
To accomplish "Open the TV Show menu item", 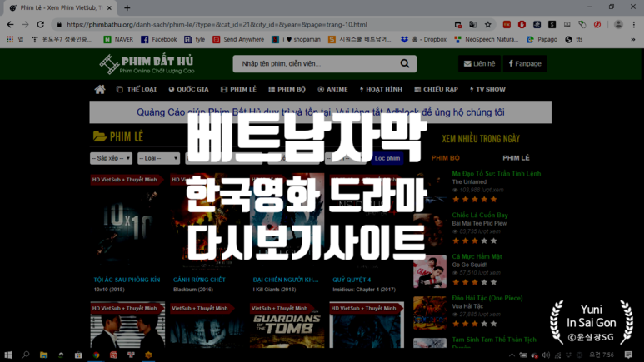I will click(487, 90).
